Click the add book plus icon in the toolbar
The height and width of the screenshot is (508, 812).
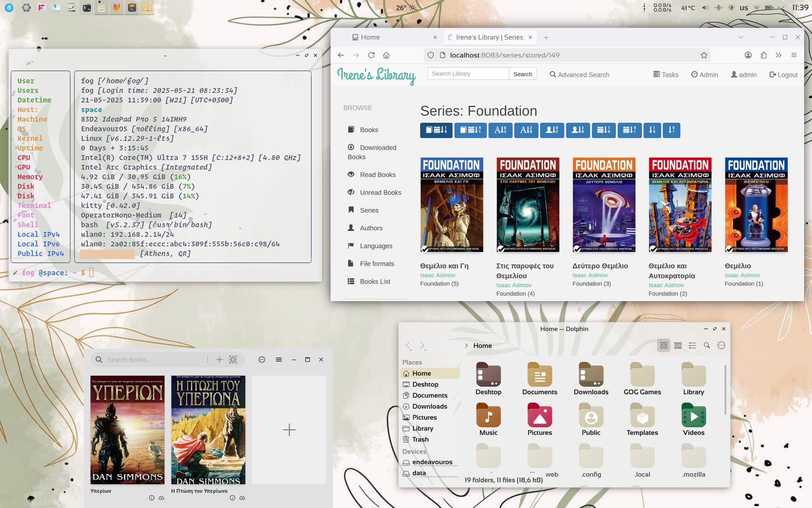click(x=219, y=359)
